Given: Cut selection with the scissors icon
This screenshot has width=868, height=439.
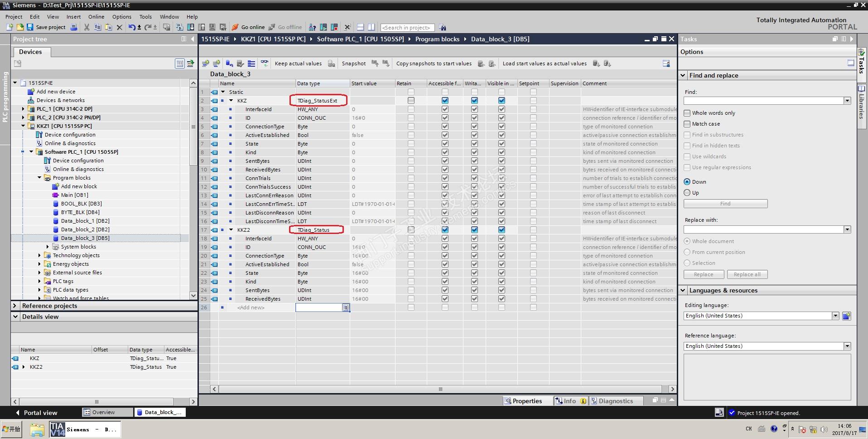Looking at the screenshot, I should click(x=87, y=27).
